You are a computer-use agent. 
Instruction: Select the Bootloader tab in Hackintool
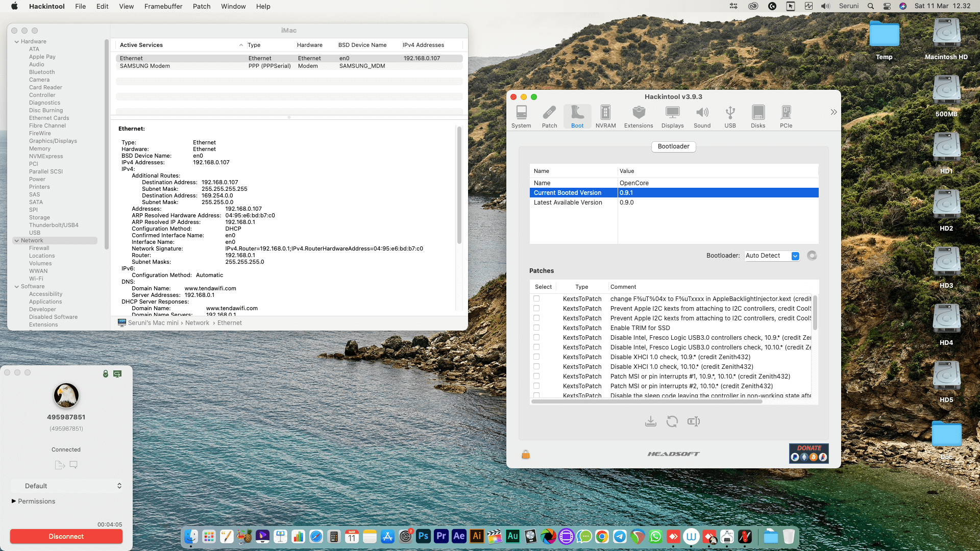click(x=673, y=146)
